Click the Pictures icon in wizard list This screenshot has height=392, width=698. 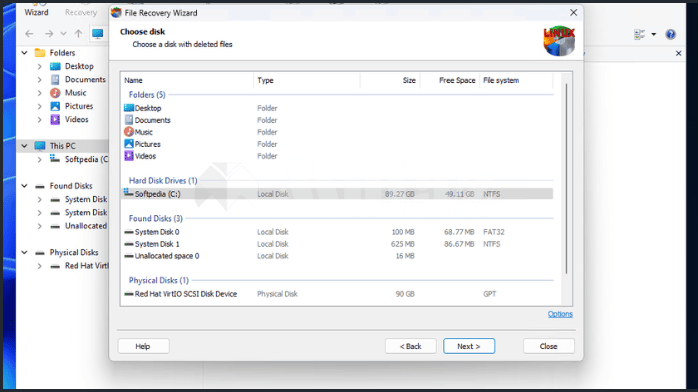pyautogui.click(x=129, y=144)
